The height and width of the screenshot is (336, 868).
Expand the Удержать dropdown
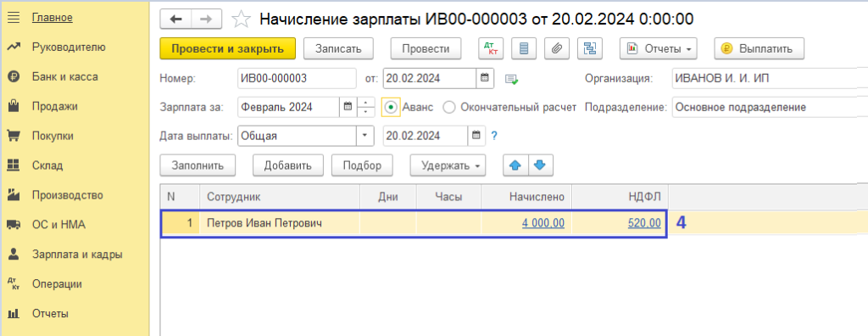coord(448,165)
